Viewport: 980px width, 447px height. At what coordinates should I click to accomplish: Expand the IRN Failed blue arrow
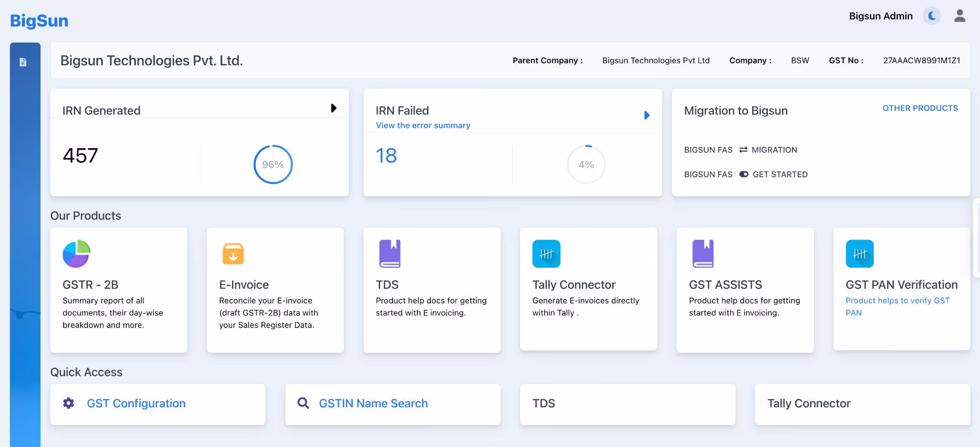[647, 115]
